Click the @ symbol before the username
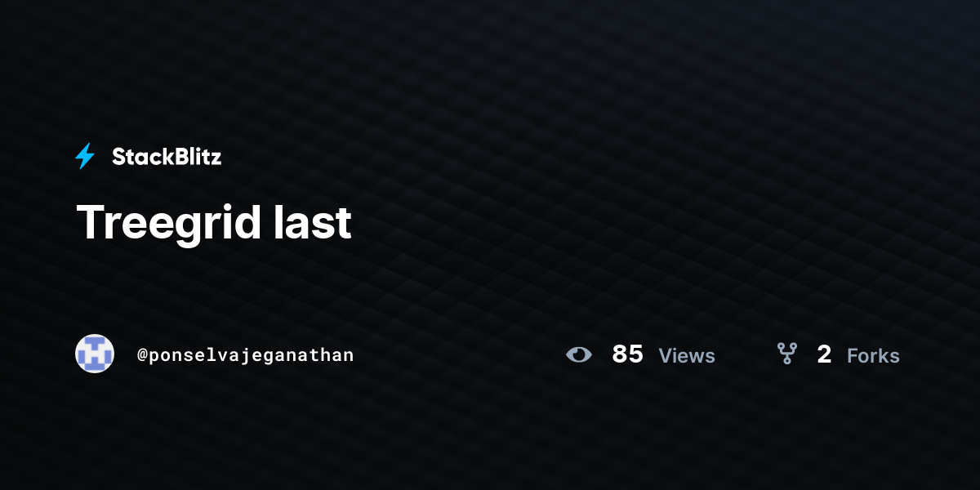980x490 pixels. [142, 355]
